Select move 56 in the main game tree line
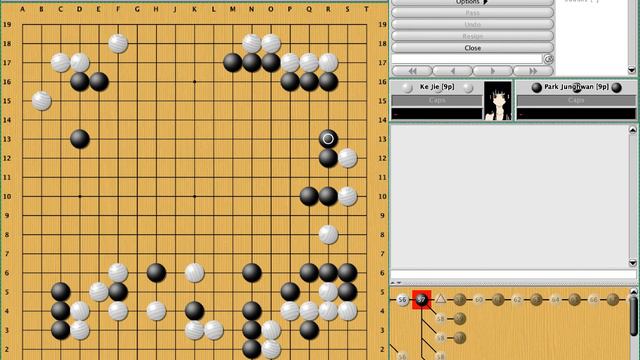This screenshot has width=640, height=360. click(402, 300)
